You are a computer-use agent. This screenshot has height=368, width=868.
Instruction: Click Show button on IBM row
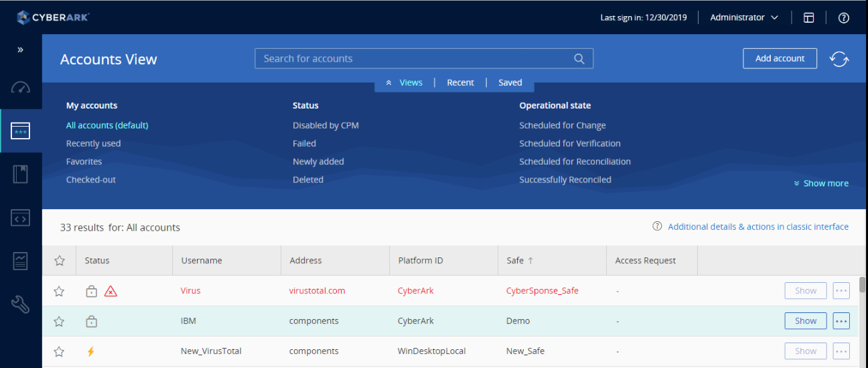806,321
